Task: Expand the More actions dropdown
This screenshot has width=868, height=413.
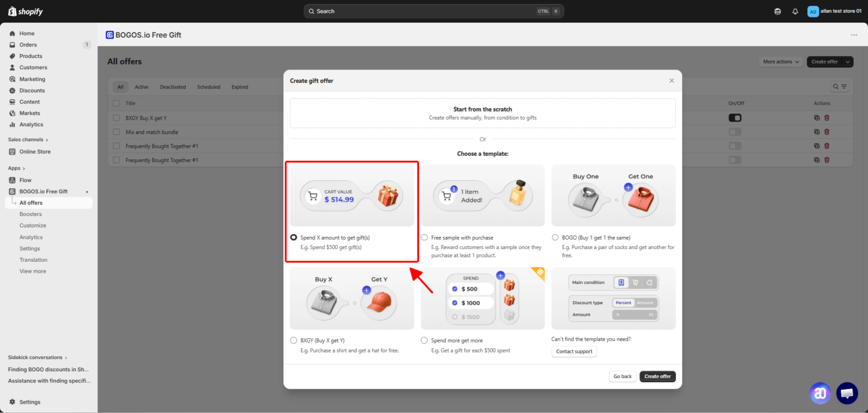Action: click(781, 62)
